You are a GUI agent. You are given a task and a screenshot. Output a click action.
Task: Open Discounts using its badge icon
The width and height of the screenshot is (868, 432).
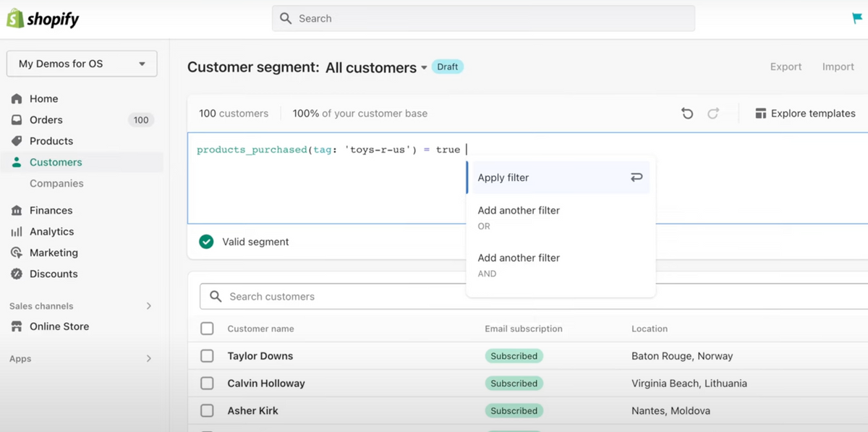coord(17,274)
